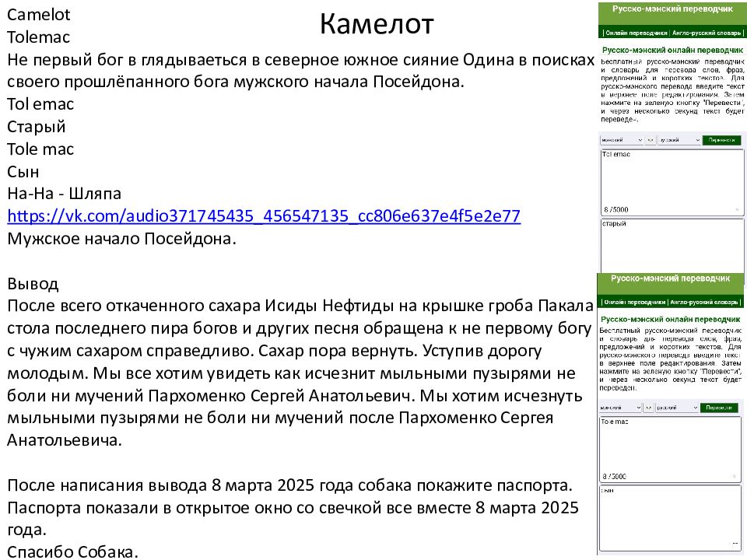
Task: Open target language dropdown in the Tole mac translator
Action: [677, 408]
